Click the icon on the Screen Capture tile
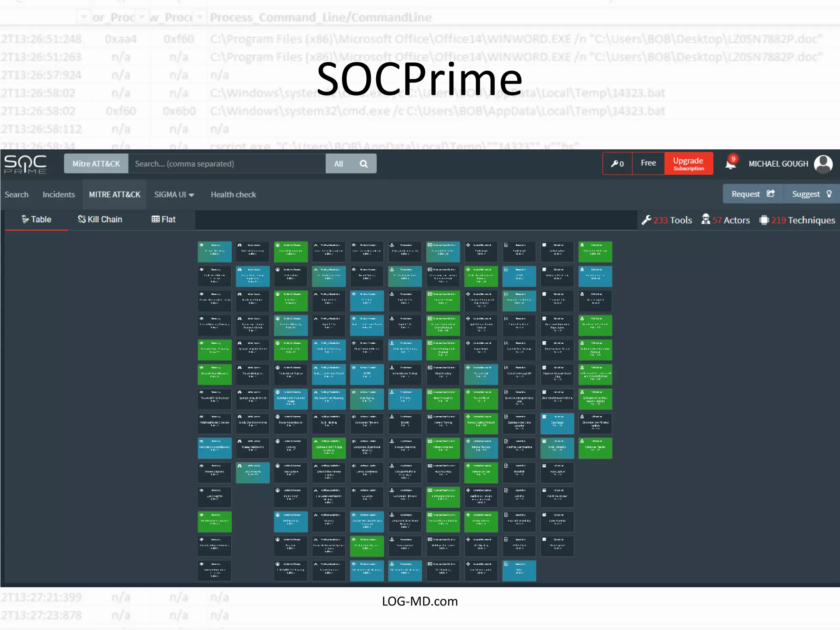 point(544,515)
